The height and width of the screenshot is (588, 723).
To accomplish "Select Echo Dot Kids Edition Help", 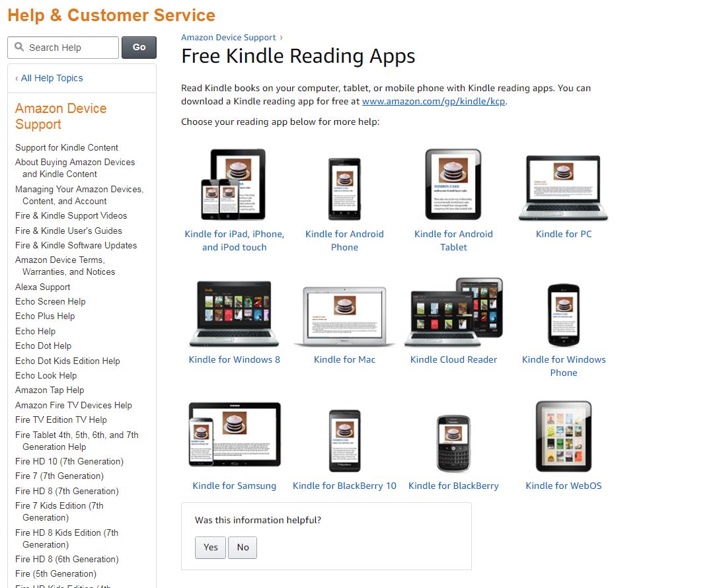I will point(67,361).
